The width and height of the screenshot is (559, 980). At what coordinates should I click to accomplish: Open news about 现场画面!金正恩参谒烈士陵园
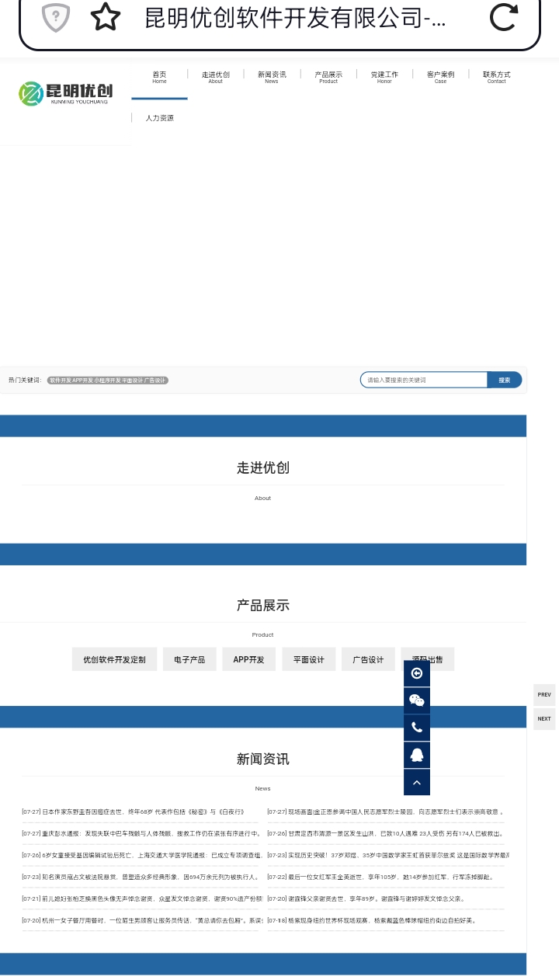click(x=386, y=811)
